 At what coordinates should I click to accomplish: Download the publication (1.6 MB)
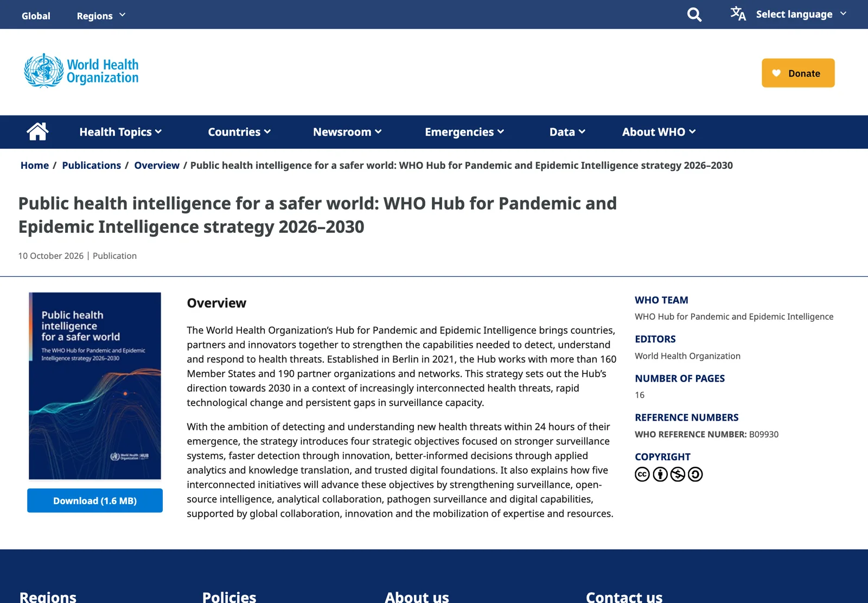95,500
